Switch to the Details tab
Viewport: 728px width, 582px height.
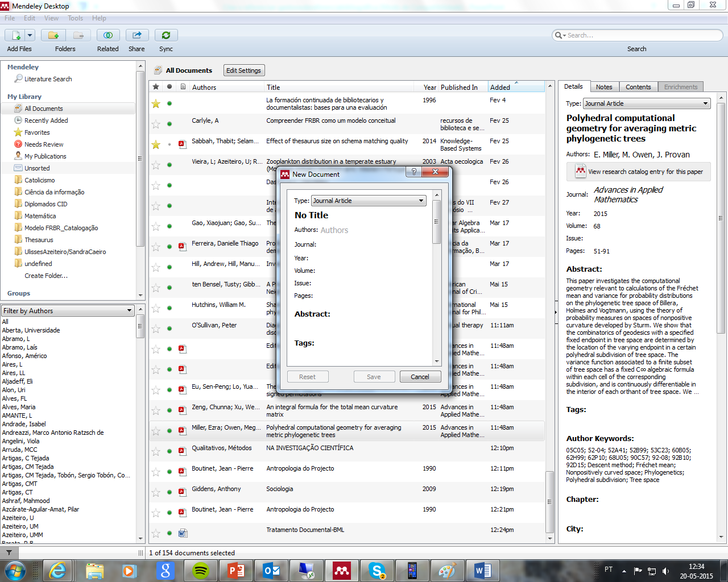coord(573,86)
